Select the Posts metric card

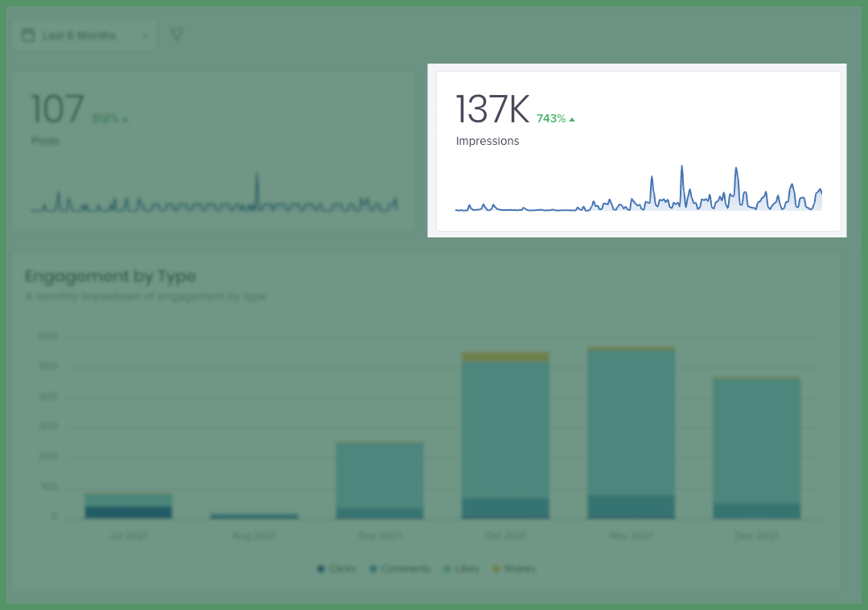click(213, 150)
